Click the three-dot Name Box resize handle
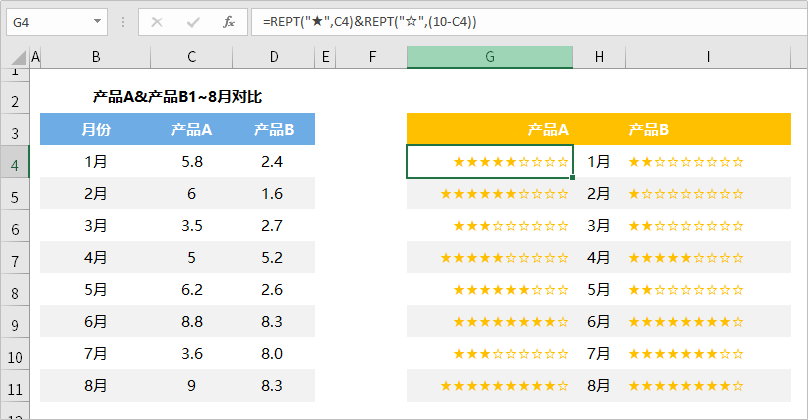 [x=120, y=21]
